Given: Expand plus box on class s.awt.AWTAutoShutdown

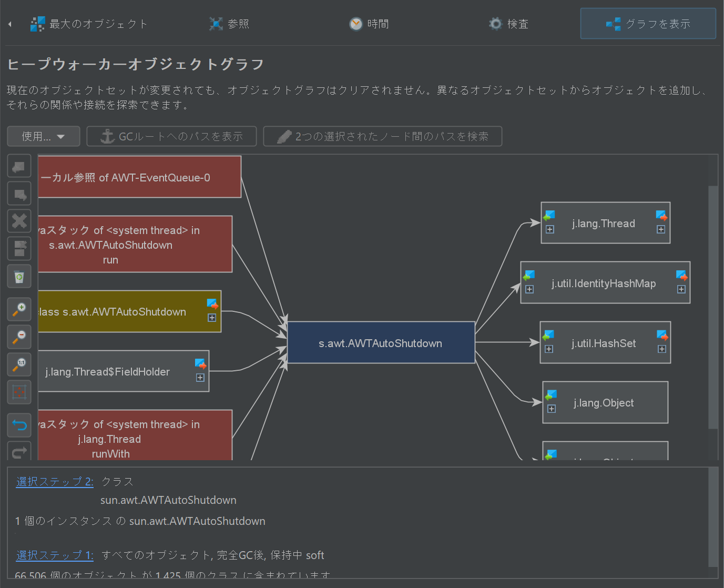Looking at the screenshot, I should coord(212,318).
